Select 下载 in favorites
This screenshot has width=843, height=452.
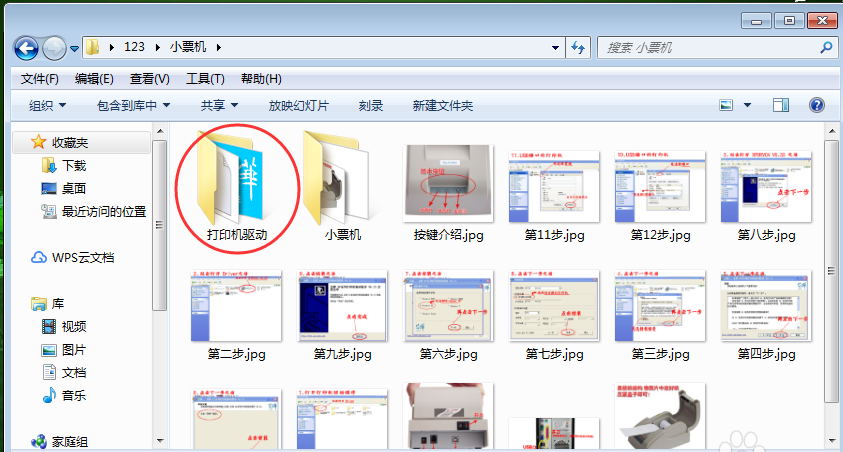pos(73,166)
